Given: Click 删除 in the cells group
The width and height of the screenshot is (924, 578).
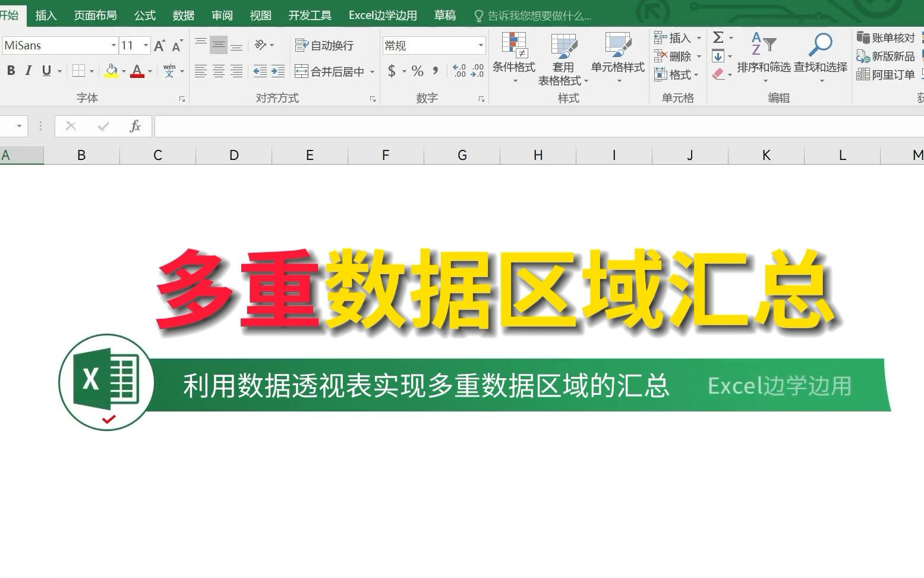Looking at the screenshot, I should [673, 56].
